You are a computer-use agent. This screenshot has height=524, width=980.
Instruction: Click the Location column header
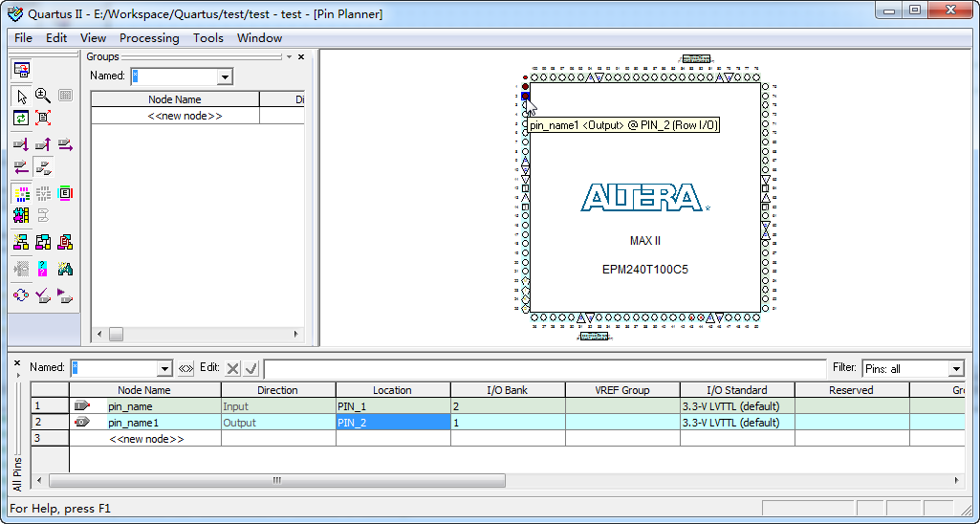(x=392, y=390)
